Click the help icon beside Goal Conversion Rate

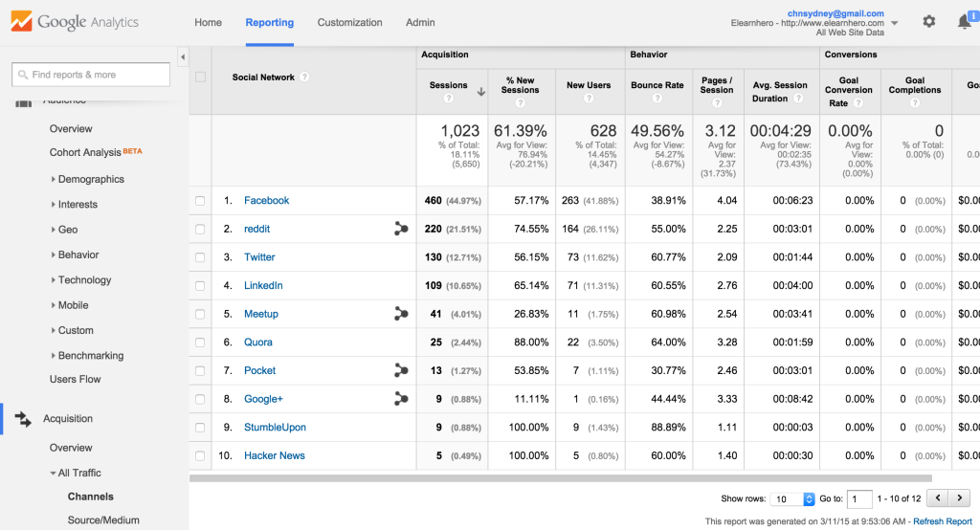858,103
